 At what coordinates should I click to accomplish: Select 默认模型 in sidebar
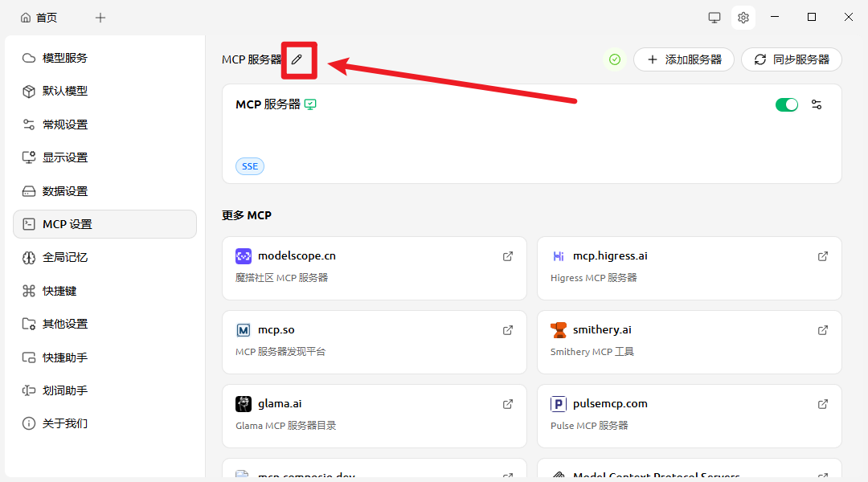pyautogui.click(x=105, y=92)
